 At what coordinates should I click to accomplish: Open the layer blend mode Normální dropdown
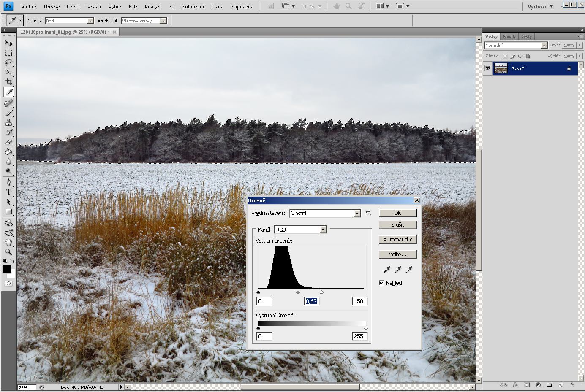pos(544,45)
